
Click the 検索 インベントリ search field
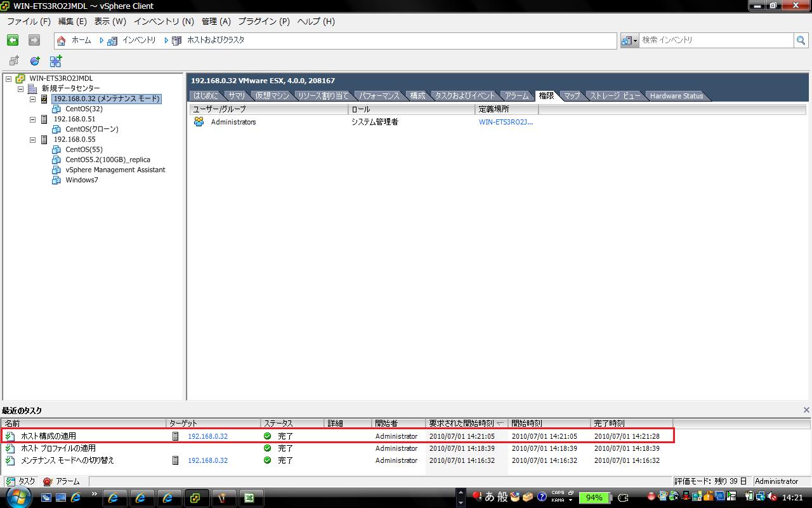pos(716,40)
